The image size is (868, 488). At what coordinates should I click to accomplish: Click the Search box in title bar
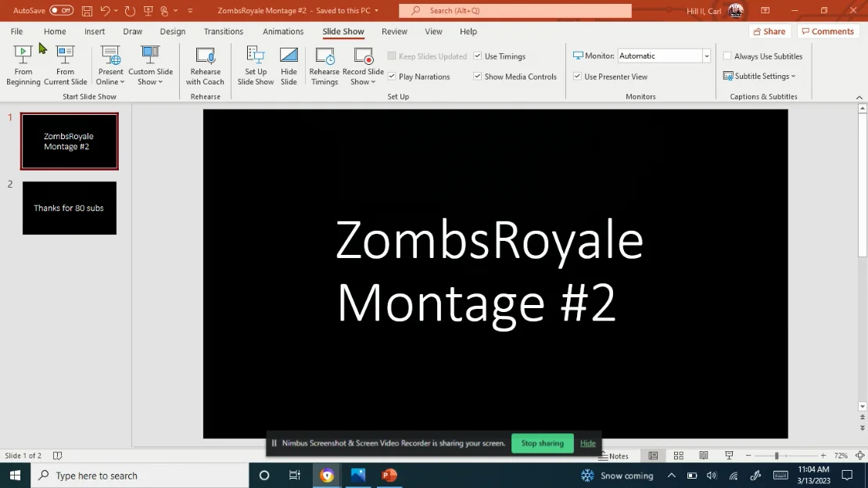515,10
